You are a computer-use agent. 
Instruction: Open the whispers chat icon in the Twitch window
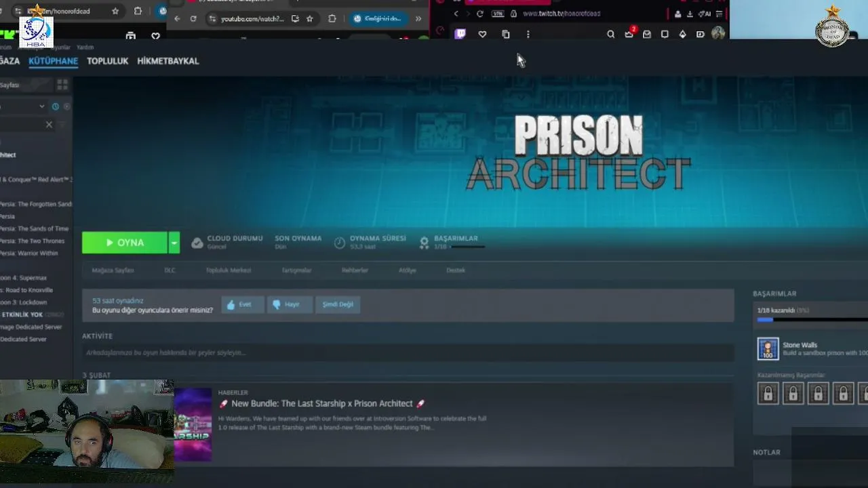[x=665, y=34]
